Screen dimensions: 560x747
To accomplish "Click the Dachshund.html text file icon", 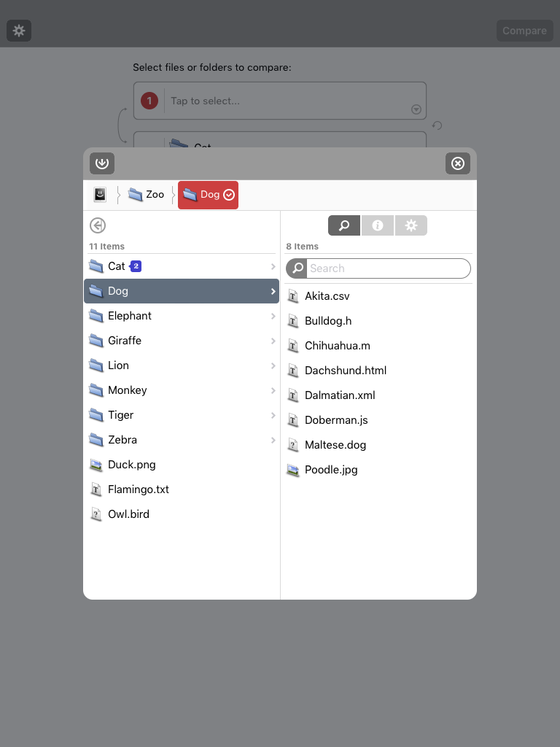I will 293,371.
